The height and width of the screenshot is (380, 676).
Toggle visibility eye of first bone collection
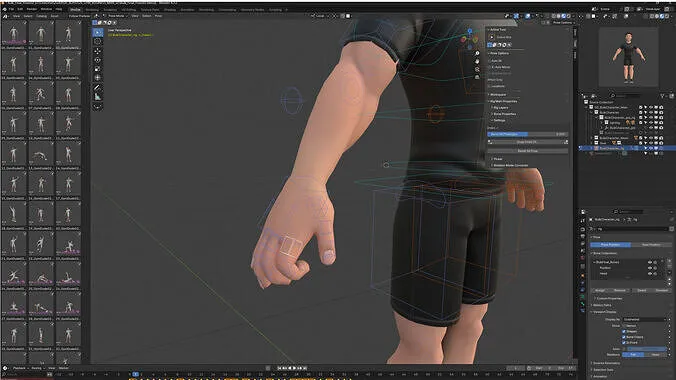(650, 262)
